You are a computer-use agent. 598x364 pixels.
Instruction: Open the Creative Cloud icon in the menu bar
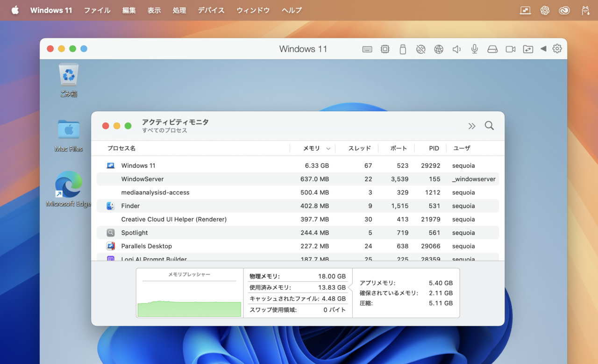click(564, 10)
